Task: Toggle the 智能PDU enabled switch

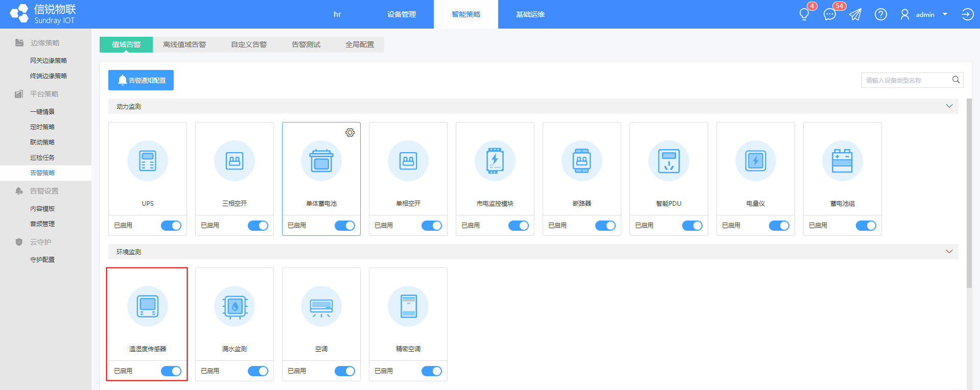Action: (692, 226)
